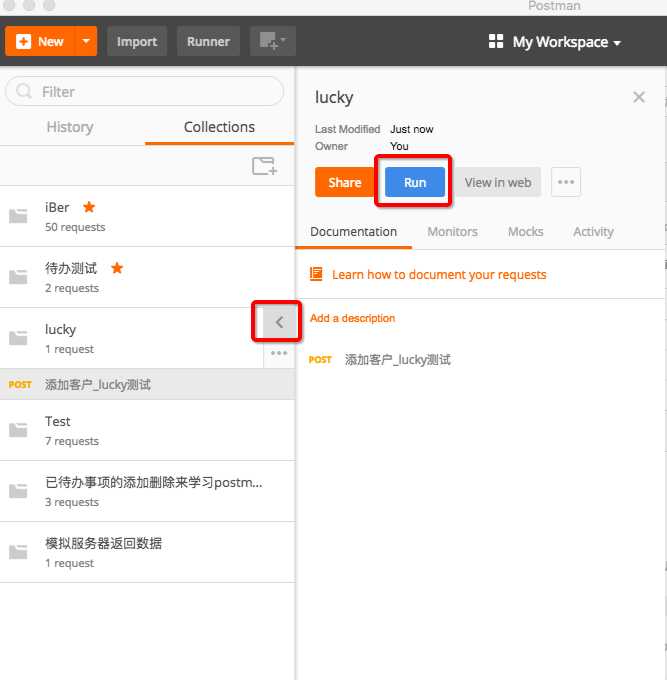Unstar the 待办测试 collection
Image resolution: width=667 pixels, height=680 pixels.
117,268
